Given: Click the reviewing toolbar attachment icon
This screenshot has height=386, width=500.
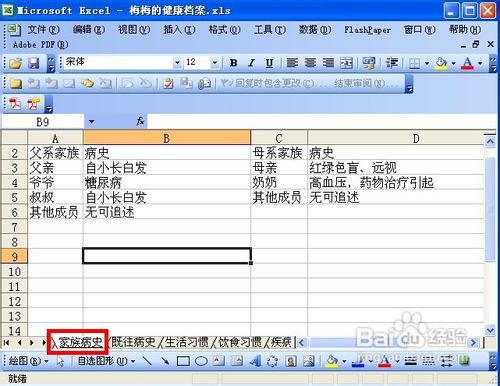Looking at the screenshot, I should 204,83.
